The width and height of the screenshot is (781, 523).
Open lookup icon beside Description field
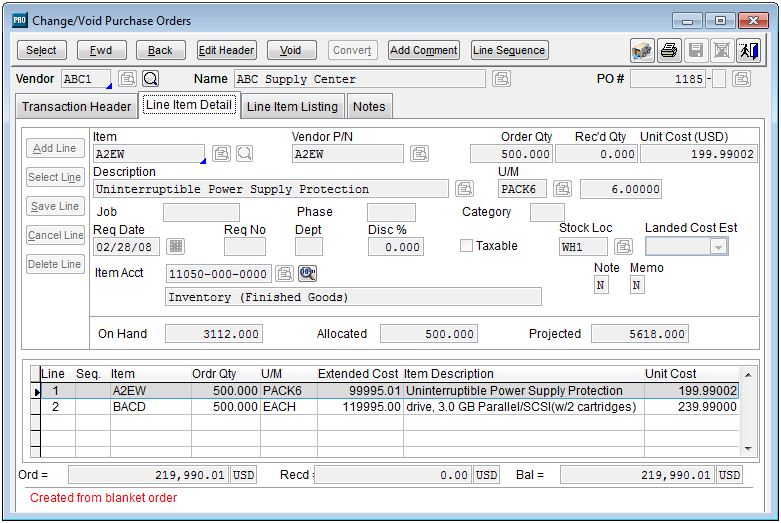pos(465,189)
